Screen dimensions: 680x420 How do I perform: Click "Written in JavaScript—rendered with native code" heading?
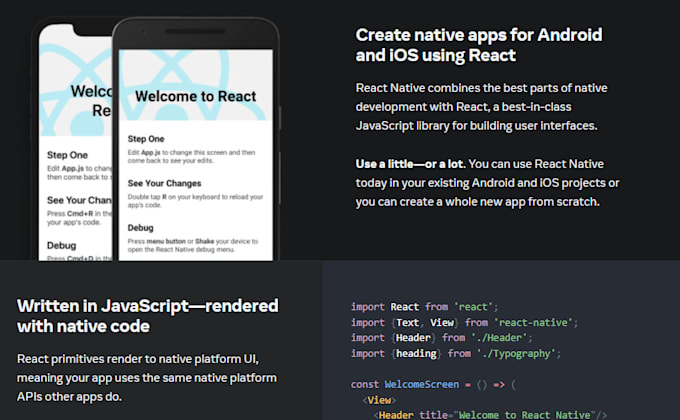(147, 316)
